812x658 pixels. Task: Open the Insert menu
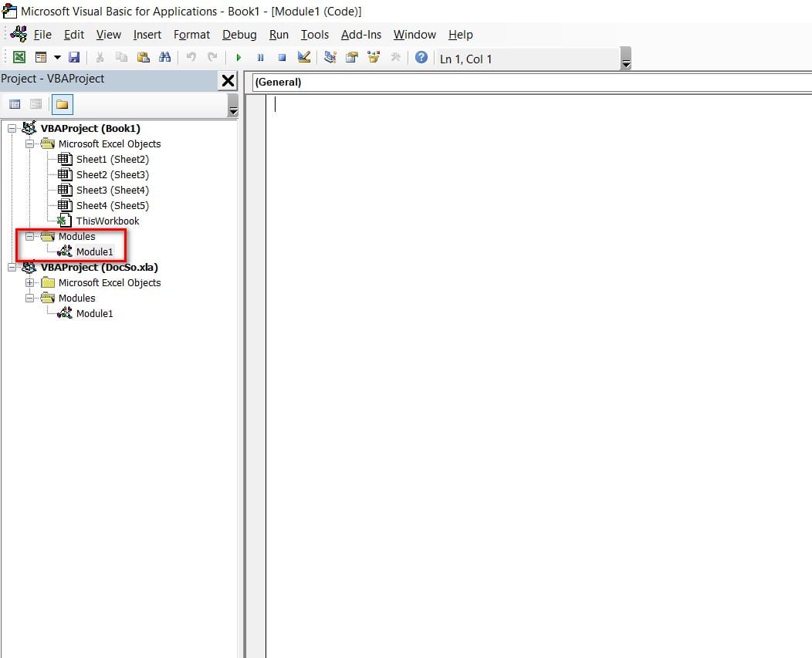tap(147, 35)
